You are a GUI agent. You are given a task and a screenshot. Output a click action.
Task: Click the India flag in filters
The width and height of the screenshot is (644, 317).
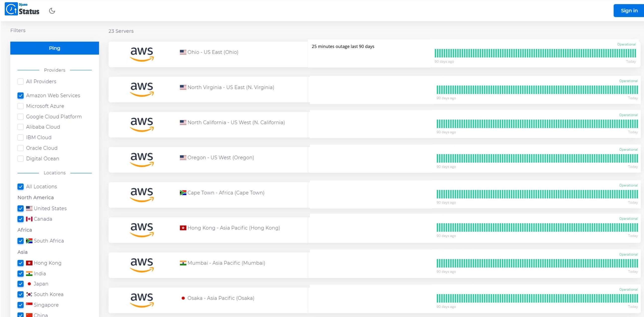point(29,273)
